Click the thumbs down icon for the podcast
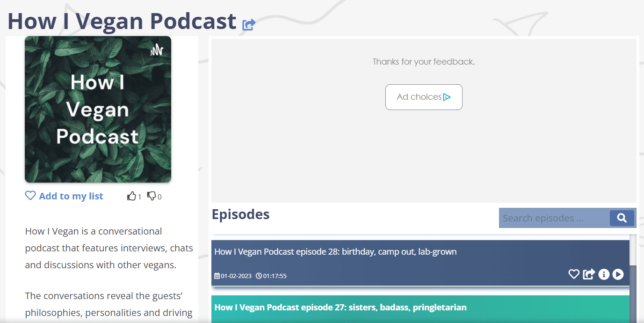Screen dimensions: 644x323 [152, 196]
